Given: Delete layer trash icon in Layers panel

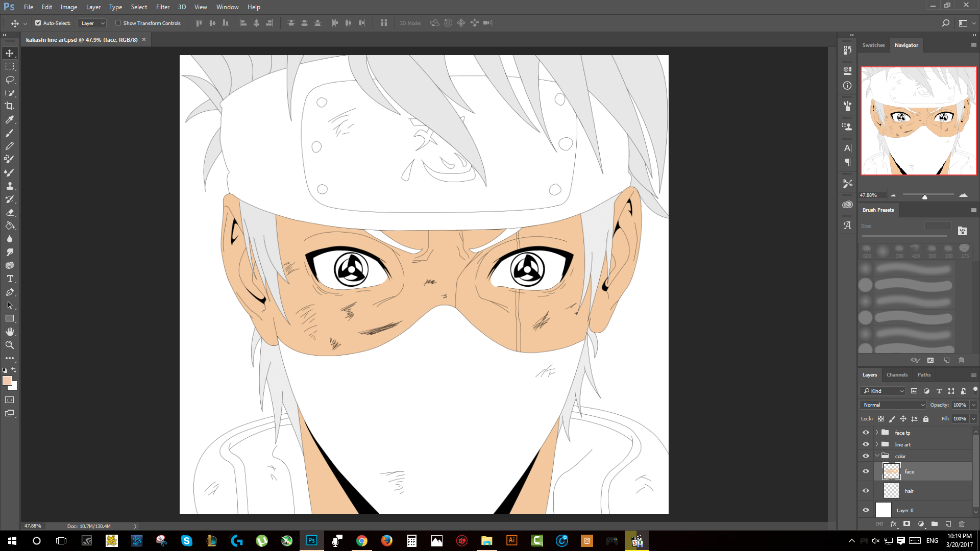Looking at the screenshot, I should [962, 524].
